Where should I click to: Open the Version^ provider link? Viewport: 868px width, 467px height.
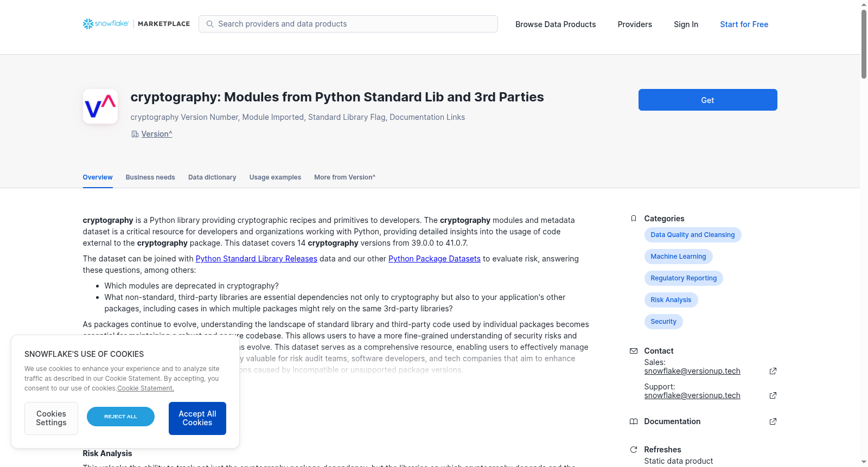(157, 134)
